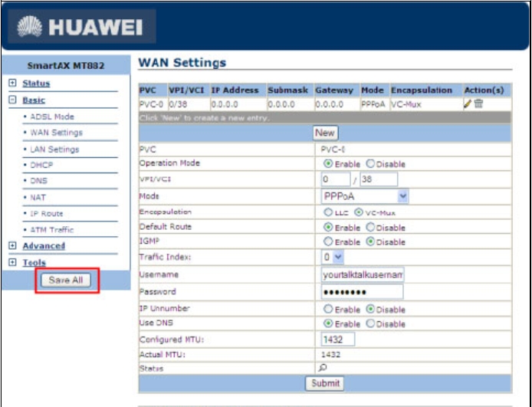Disable Use DNS
The image size is (532, 407).
370,323
